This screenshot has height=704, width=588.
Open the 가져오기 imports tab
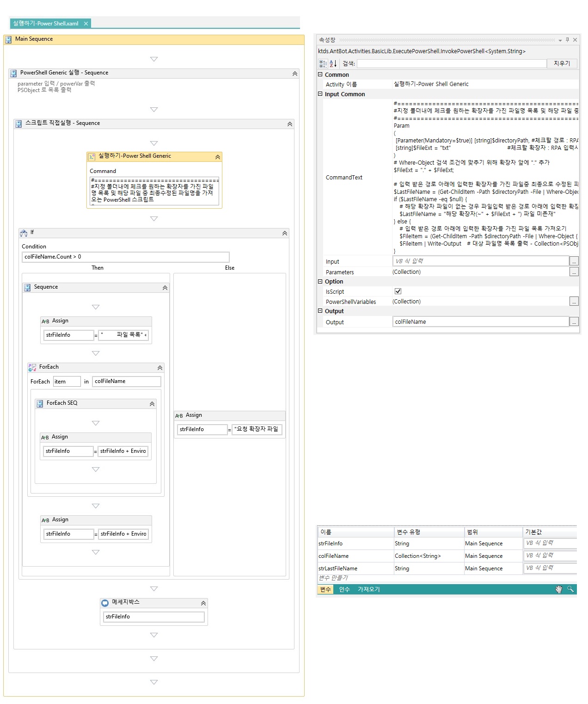pos(368,589)
